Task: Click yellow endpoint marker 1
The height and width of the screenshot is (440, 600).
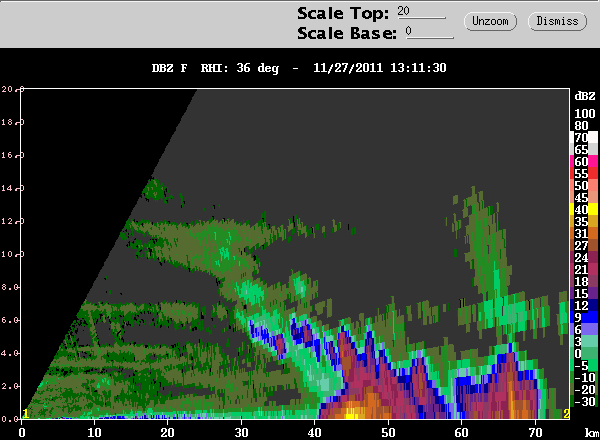Action: 25,414
